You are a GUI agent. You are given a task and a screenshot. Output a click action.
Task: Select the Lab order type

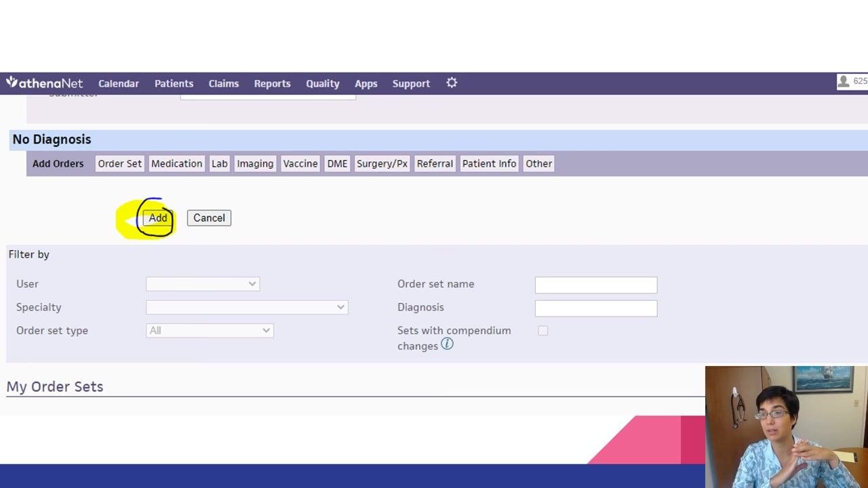(219, 163)
